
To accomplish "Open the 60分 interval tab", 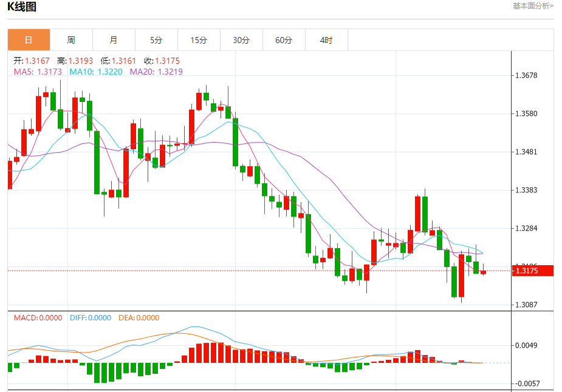I will 284,39.
